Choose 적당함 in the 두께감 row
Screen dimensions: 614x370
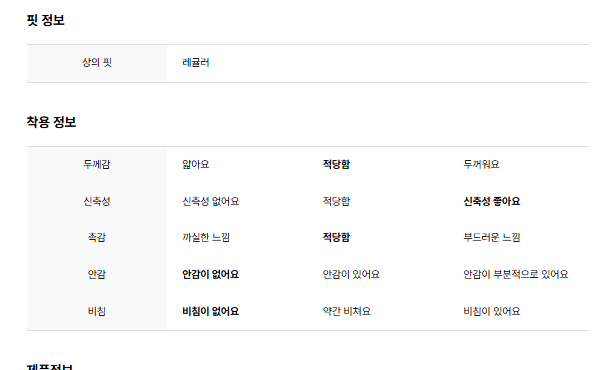click(336, 164)
